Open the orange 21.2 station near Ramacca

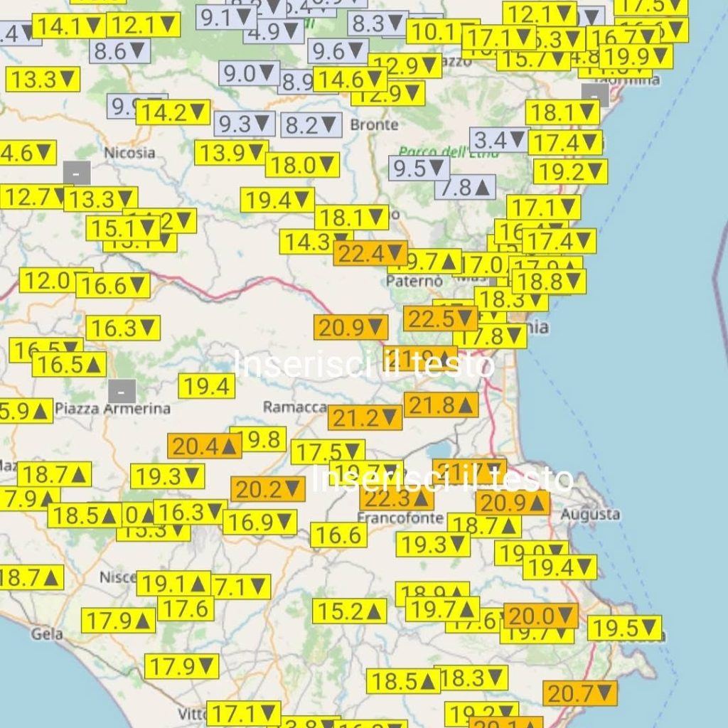click(x=365, y=418)
